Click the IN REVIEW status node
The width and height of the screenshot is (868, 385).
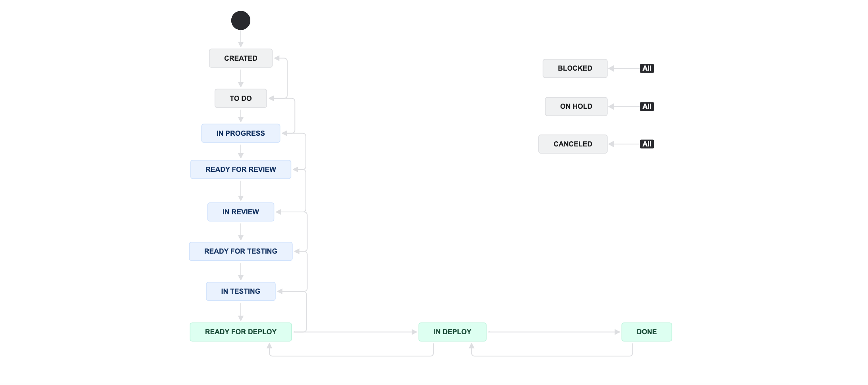(241, 212)
